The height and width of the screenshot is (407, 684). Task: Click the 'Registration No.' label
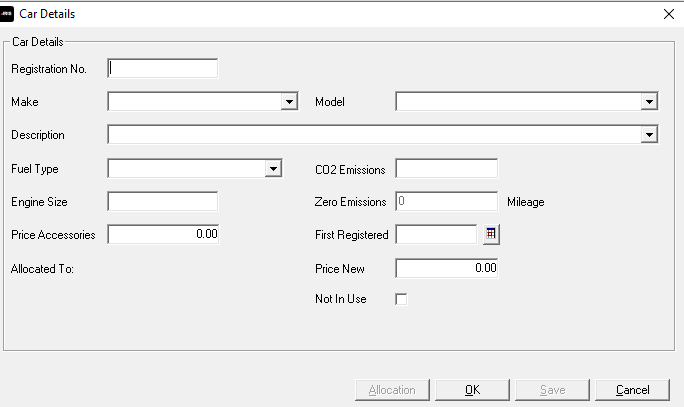point(49,69)
